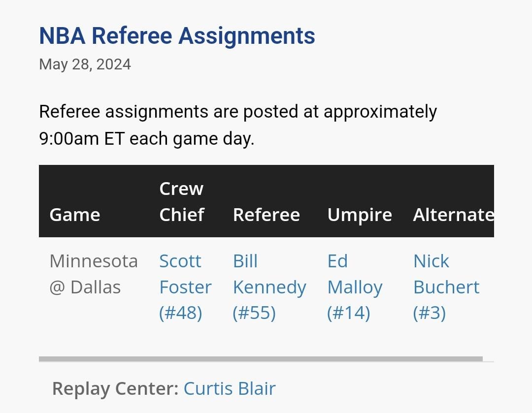Click the May 28, 2024 date text
The width and height of the screenshot is (532, 413).
(x=85, y=64)
